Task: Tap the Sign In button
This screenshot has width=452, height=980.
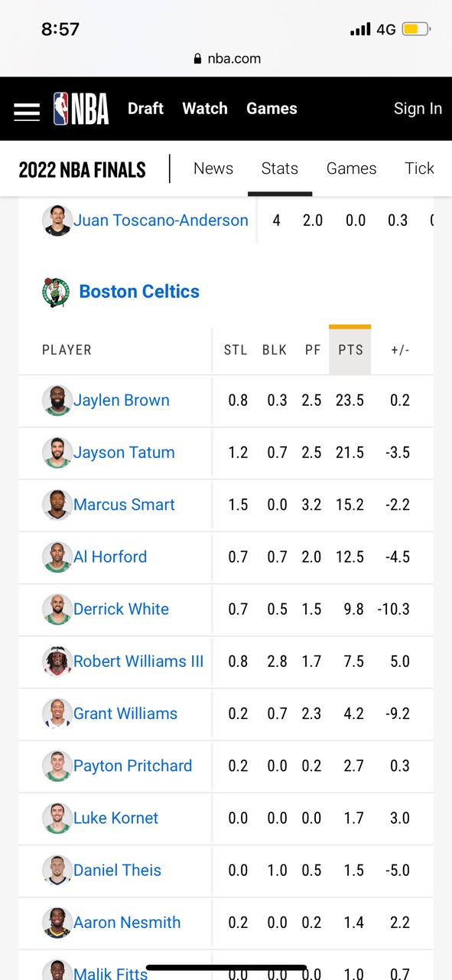Action: pos(418,109)
